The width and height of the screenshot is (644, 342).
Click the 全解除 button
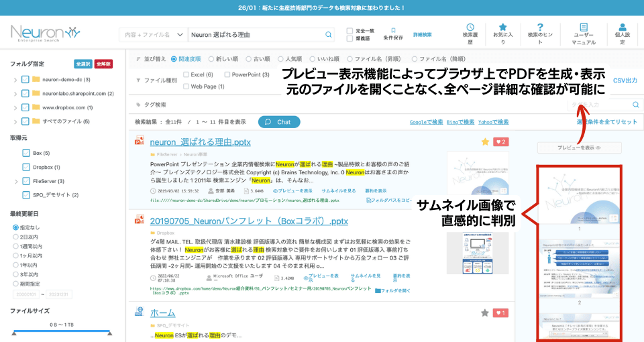103,64
